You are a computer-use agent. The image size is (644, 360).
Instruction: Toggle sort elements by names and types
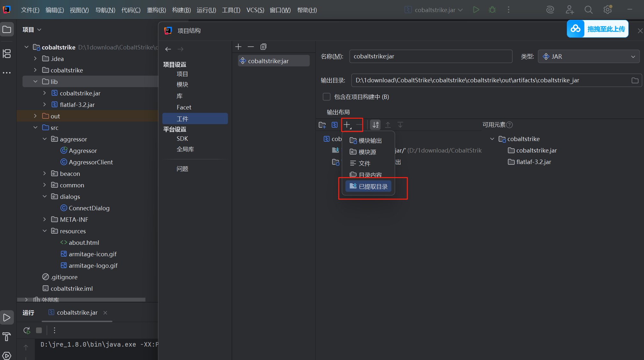click(x=375, y=125)
